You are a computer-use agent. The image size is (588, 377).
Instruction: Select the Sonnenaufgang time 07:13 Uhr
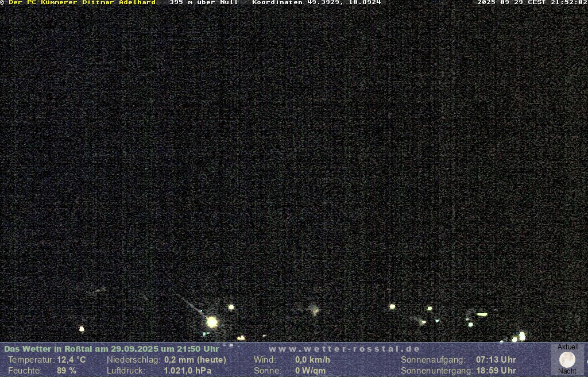(x=496, y=360)
